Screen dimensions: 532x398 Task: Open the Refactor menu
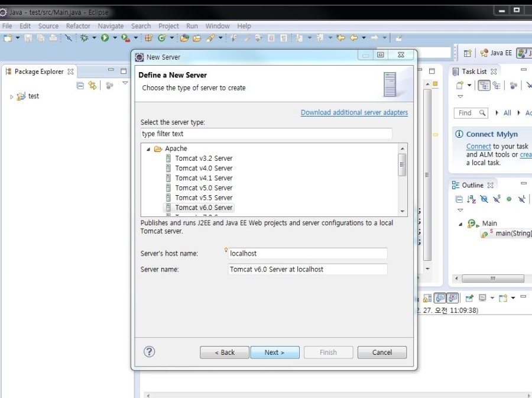point(78,26)
